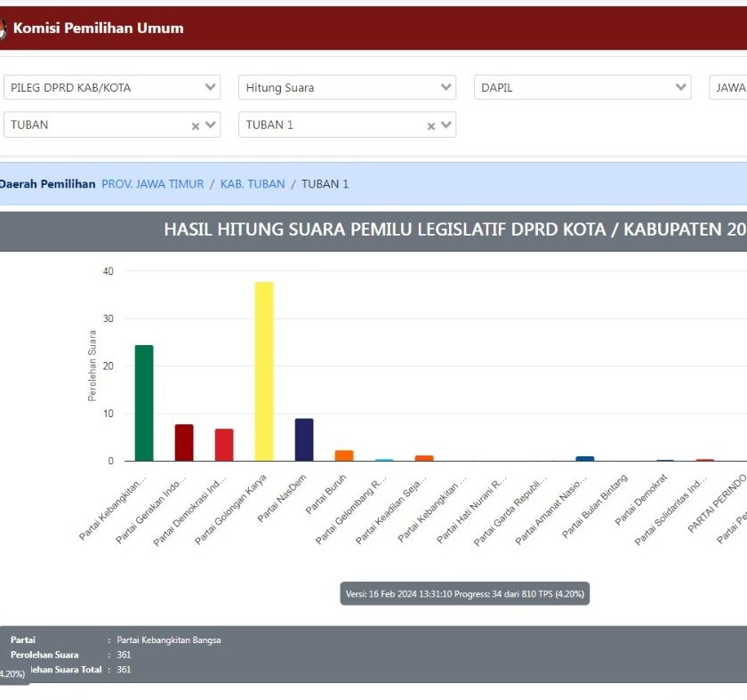Select the yellow Partai Golongan Karya bar
The width and height of the screenshot is (747, 700).
(x=264, y=371)
